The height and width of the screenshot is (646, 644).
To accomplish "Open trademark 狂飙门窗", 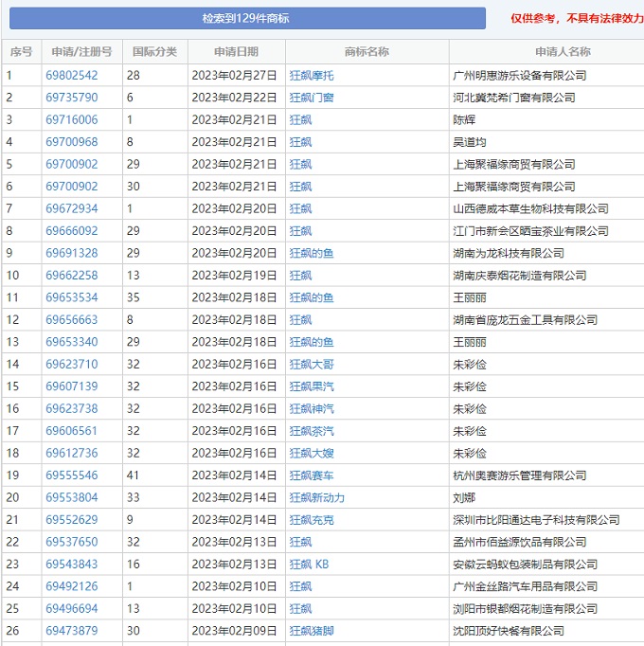I will coord(312,99).
